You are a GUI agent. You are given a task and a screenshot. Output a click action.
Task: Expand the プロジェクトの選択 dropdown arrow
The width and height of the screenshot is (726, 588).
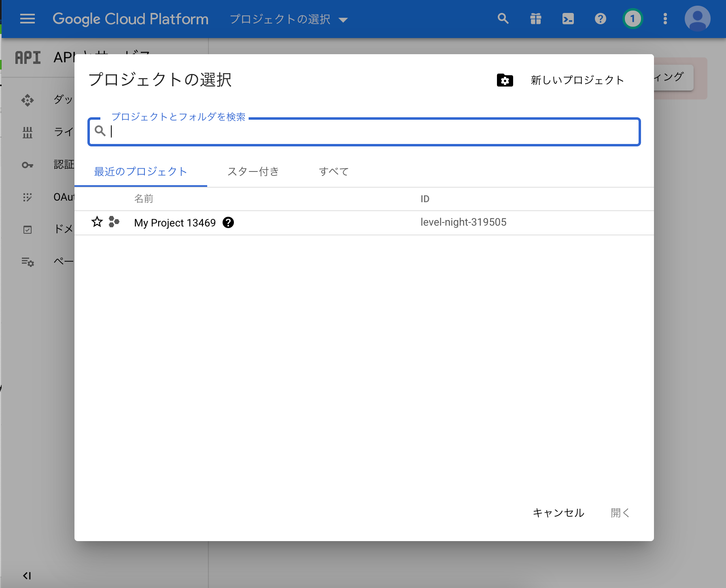344,19
